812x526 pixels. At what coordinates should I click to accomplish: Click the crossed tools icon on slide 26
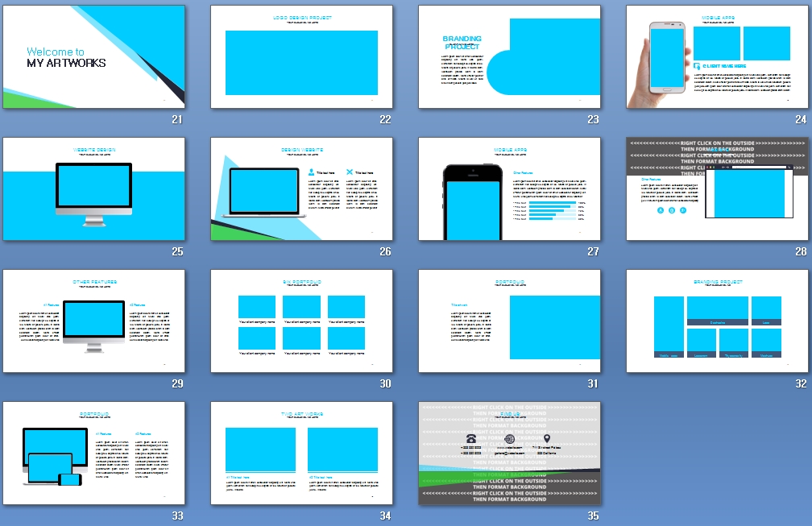[x=350, y=172]
